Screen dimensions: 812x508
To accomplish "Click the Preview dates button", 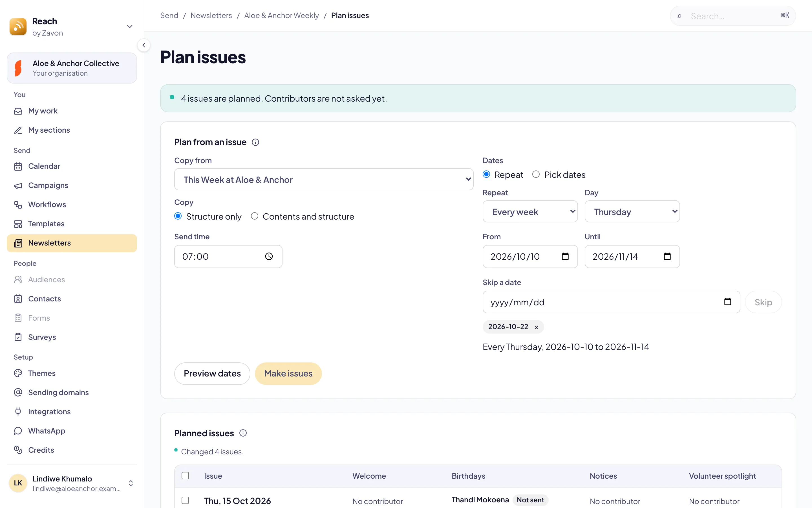I will click(212, 374).
